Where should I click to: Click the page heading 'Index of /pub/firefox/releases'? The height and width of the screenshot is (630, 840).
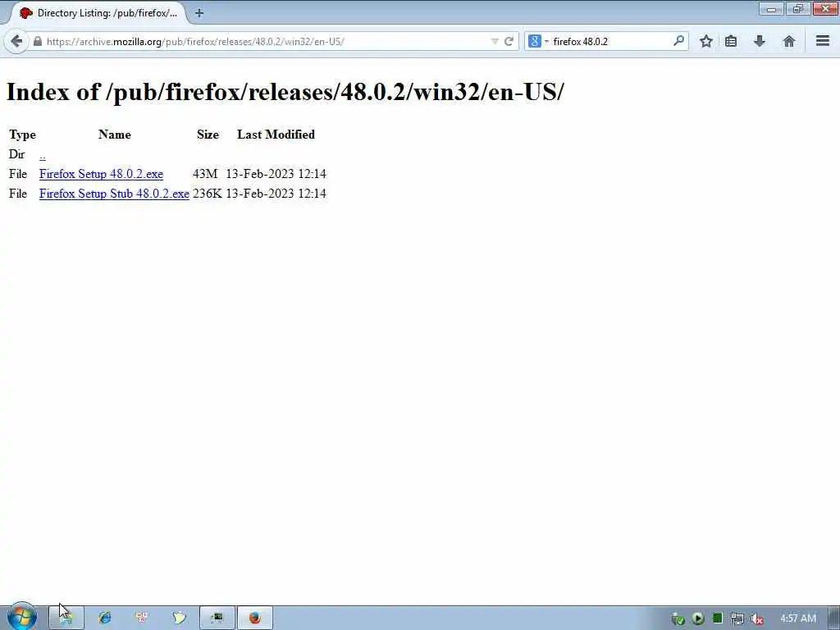(285, 92)
